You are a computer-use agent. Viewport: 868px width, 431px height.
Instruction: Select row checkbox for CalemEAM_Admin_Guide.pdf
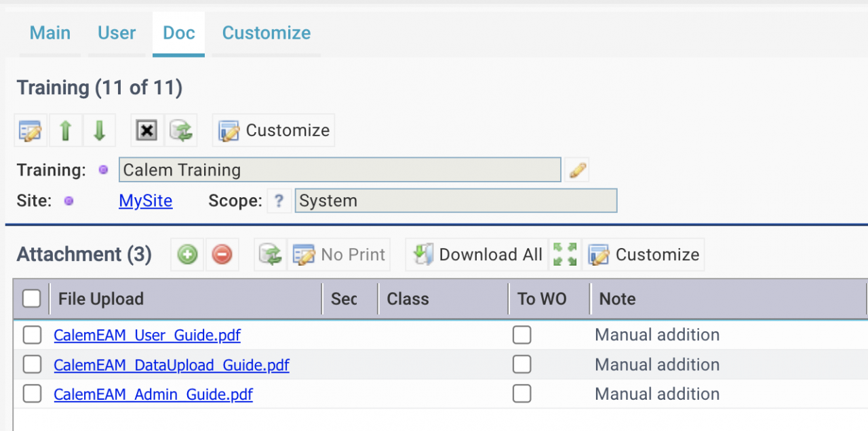coord(32,394)
